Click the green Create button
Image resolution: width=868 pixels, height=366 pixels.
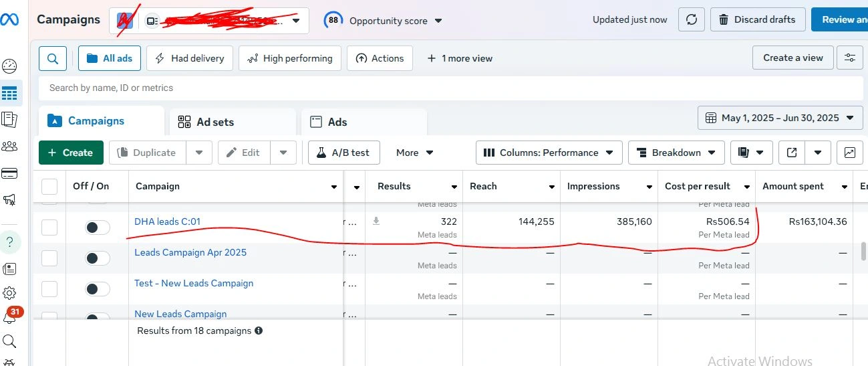pos(71,153)
